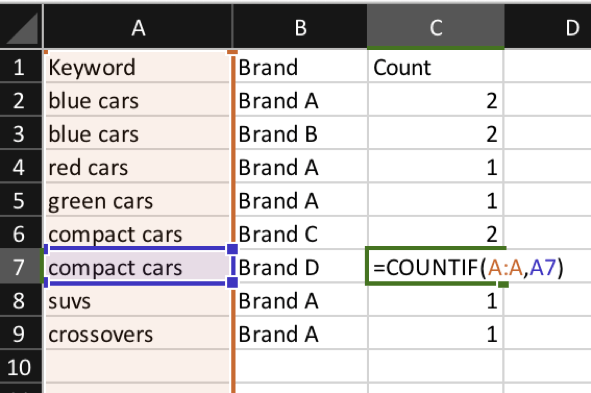Screen dimensions: 591x393
Task: Click empty cell B10
Action: tap(301, 367)
